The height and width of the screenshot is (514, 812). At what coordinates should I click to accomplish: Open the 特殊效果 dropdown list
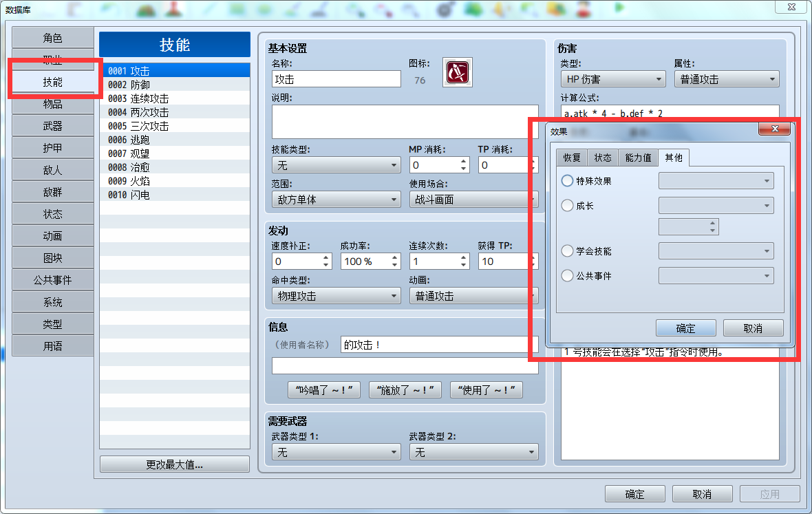click(x=716, y=181)
